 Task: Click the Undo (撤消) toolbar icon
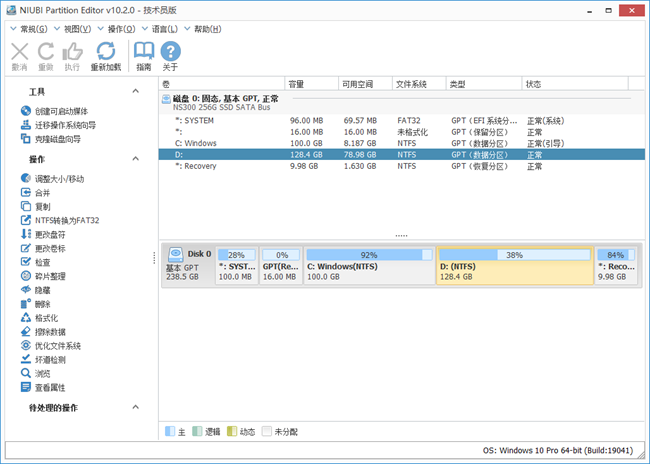coord(19,52)
